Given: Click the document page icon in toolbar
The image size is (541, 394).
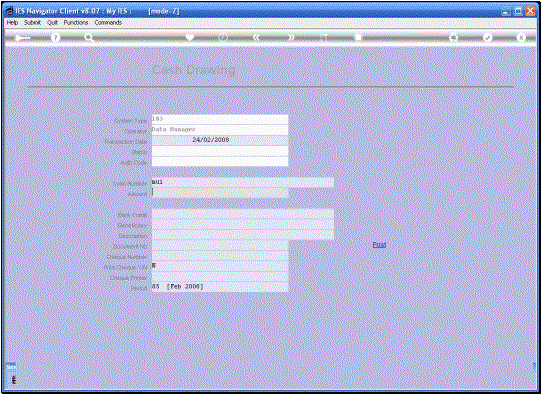Looking at the screenshot, I should tap(358, 37).
